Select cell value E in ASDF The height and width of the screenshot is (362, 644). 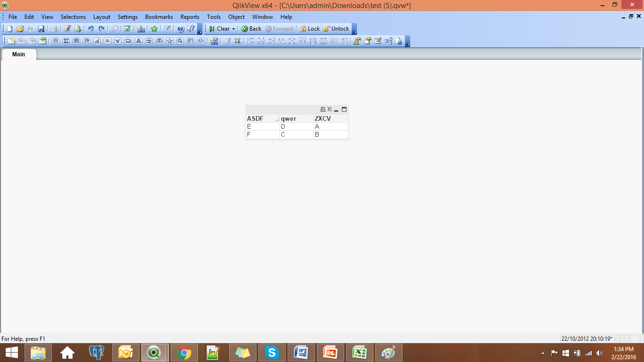263,127
